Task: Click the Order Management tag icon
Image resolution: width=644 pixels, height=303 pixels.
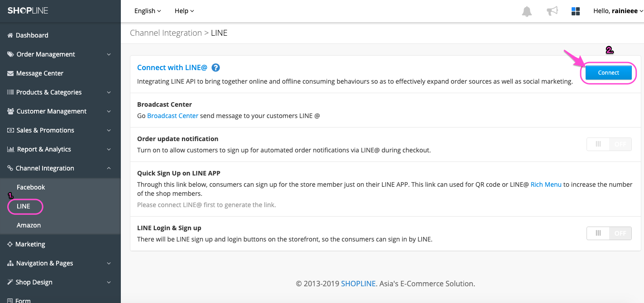Action: (x=10, y=54)
